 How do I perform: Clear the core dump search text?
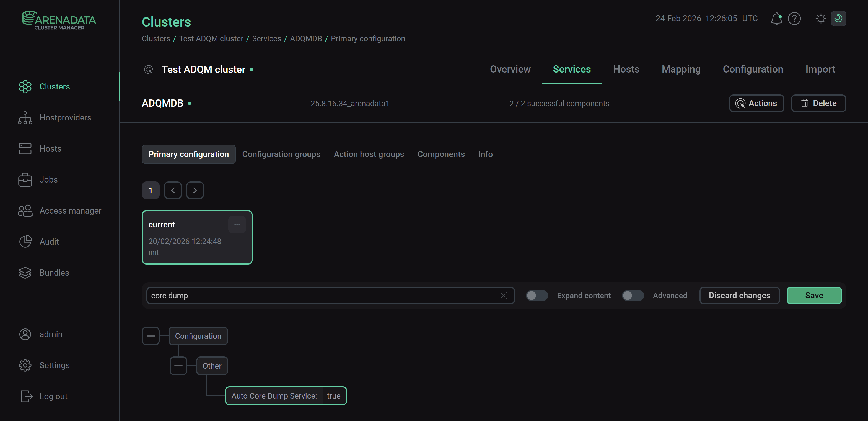point(504,296)
